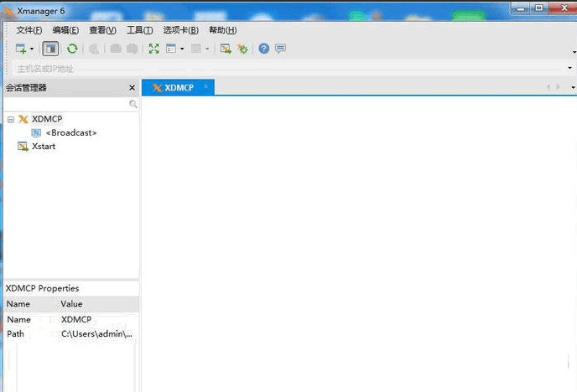Open the address bar dropdown arrow
This screenshot has width=577, height=392.
click(570, 68)
